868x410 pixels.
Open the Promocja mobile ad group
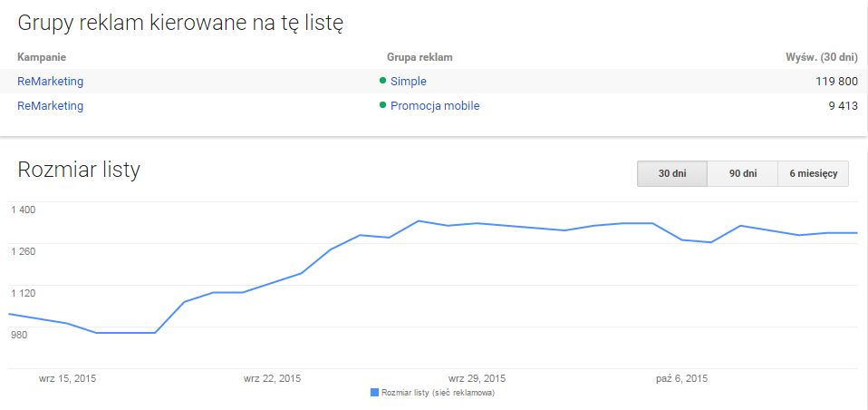click(435, 106)
